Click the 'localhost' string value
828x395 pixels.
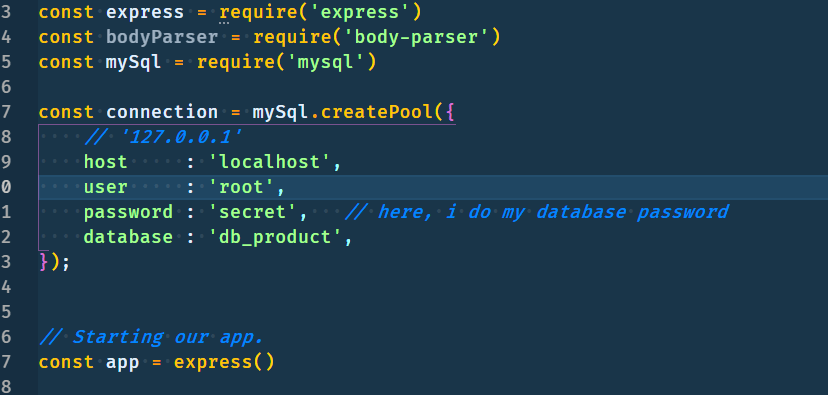[x=270, y=162]
